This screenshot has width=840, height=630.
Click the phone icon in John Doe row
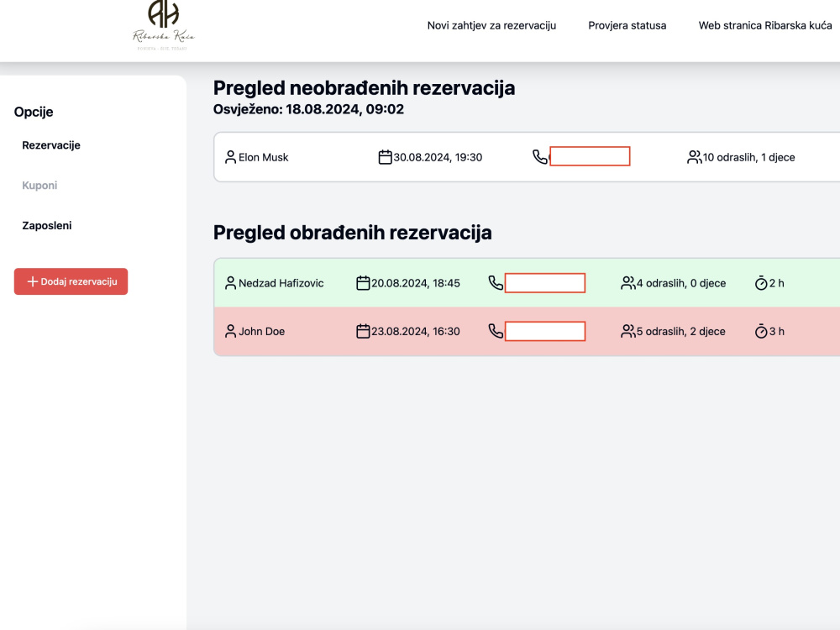click(496, 331)
